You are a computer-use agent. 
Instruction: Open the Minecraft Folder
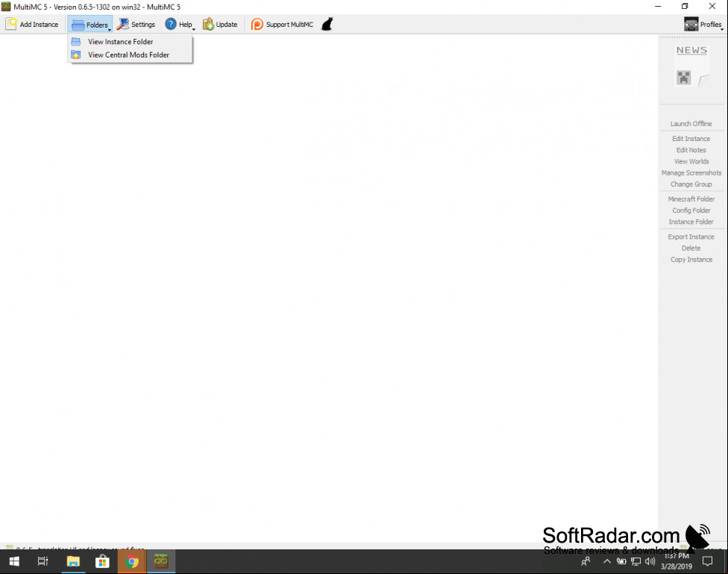pos(691,199)
